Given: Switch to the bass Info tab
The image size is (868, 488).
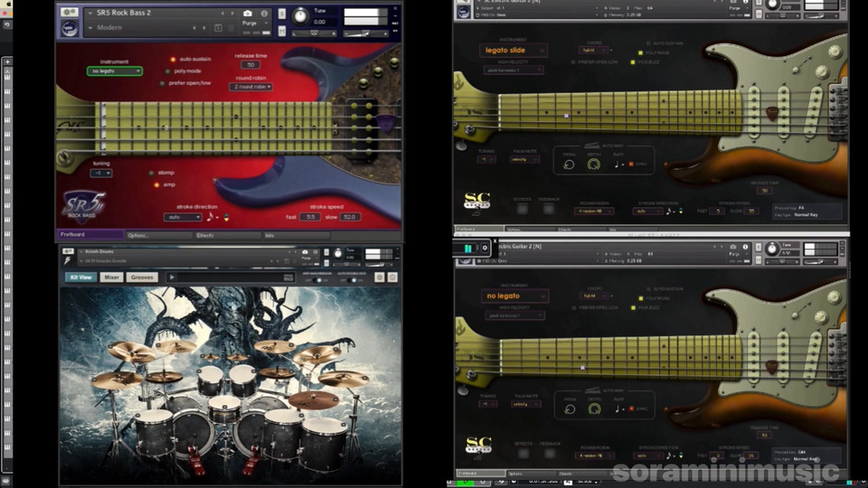Looking at the screenshot, I should click(297, 235).
